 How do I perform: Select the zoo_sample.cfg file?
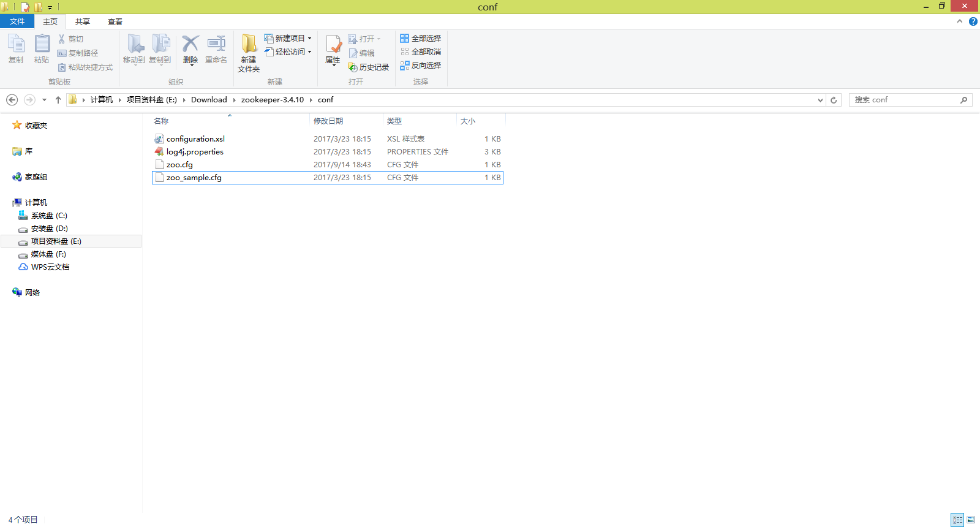[x=328, y=178]
